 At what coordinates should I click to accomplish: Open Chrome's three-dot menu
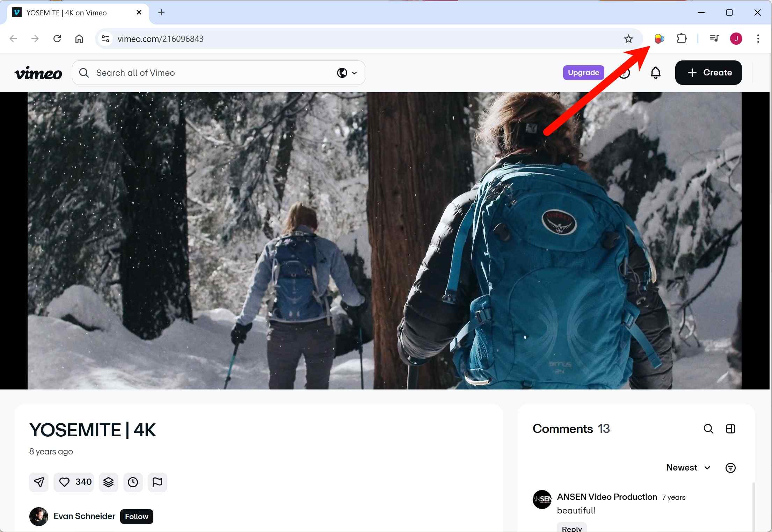[x=758, y=38]
